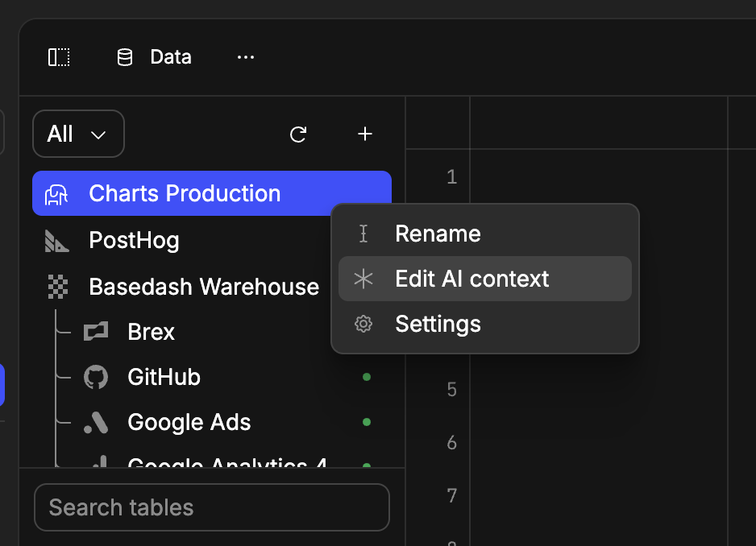Click the green status dot beside GitHub

367,377
